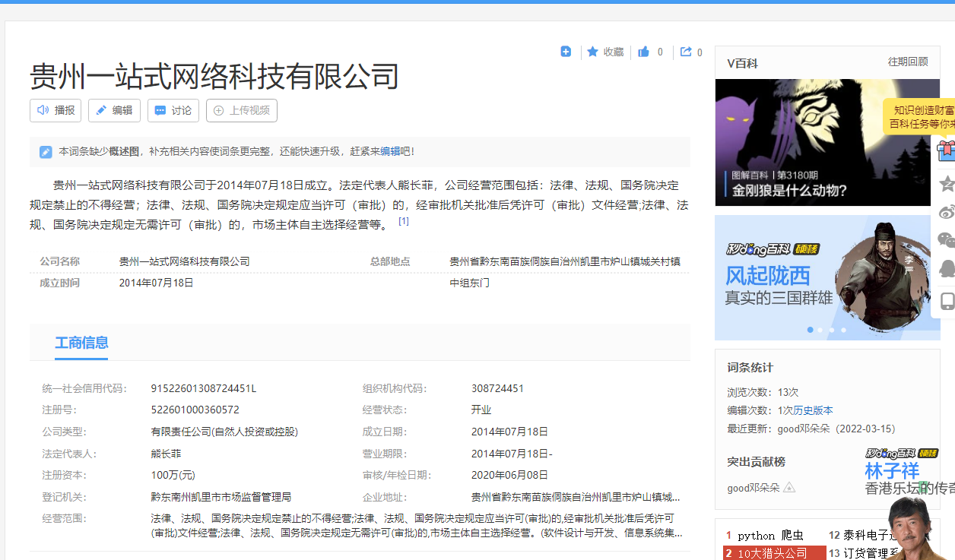Open contributor good邓朵朵 in 突出贡献榜

pos(754,488)
